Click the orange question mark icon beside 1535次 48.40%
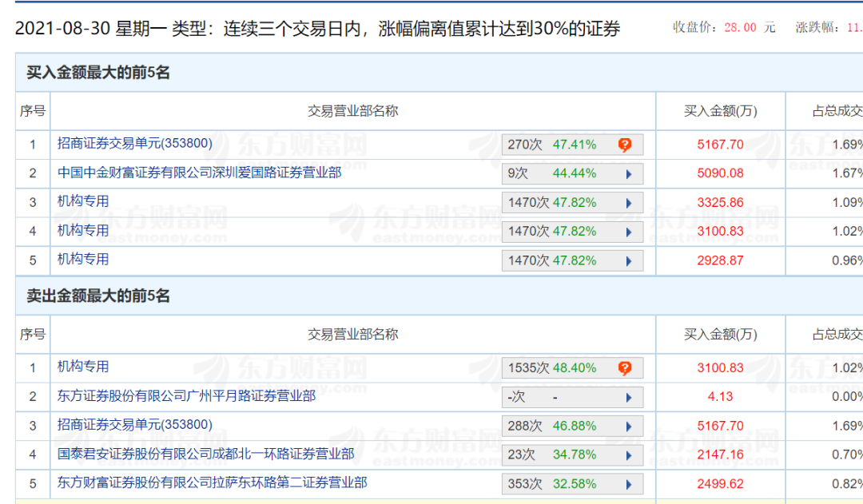 [625, 368]
